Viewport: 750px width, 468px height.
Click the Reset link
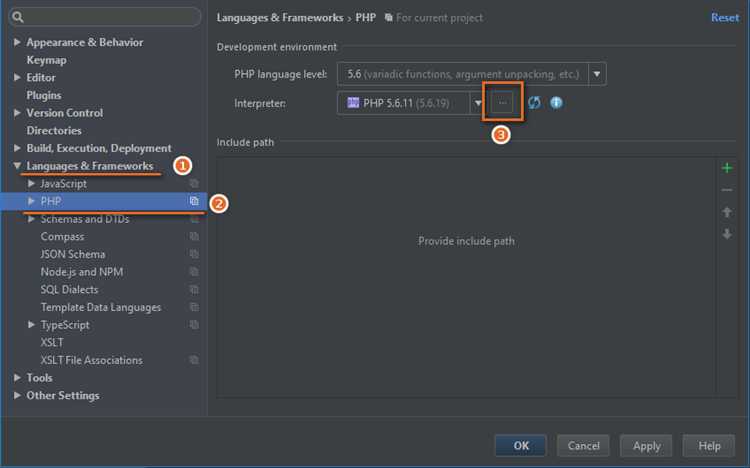725,18
